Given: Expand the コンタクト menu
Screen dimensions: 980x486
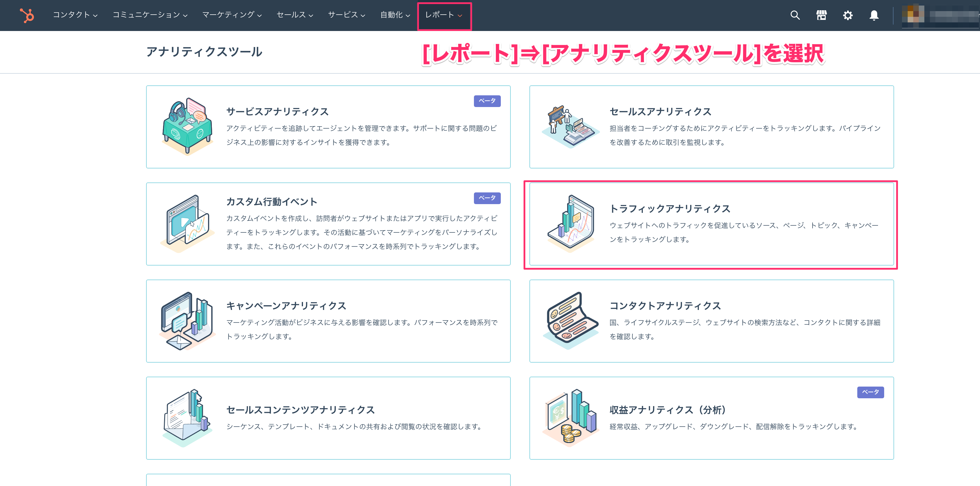Looking at the screenshot, I should (75, 15).
